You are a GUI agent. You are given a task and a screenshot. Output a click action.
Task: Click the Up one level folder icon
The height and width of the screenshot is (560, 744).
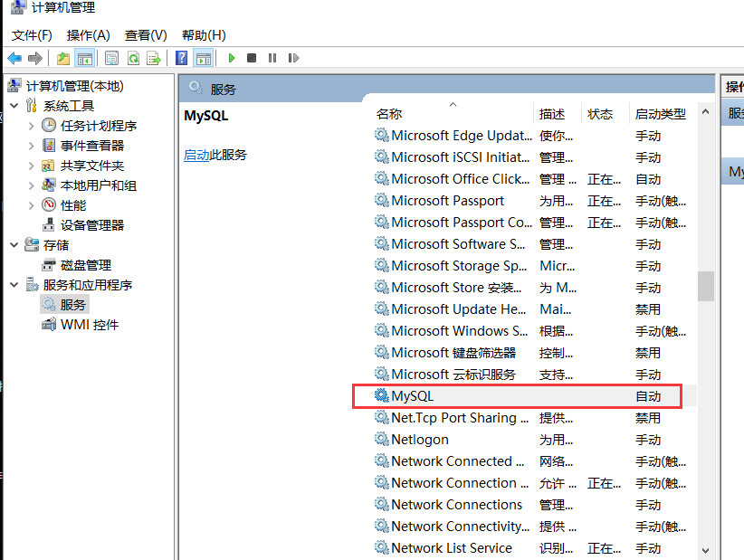click(x=63, y=58)
